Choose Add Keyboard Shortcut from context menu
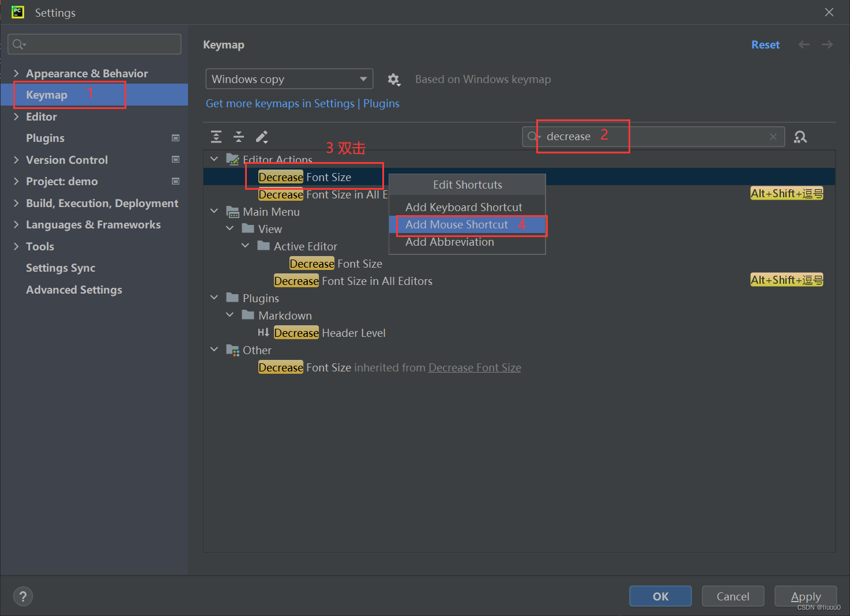The width and height of the screenshot is (850, 616). 464,206
